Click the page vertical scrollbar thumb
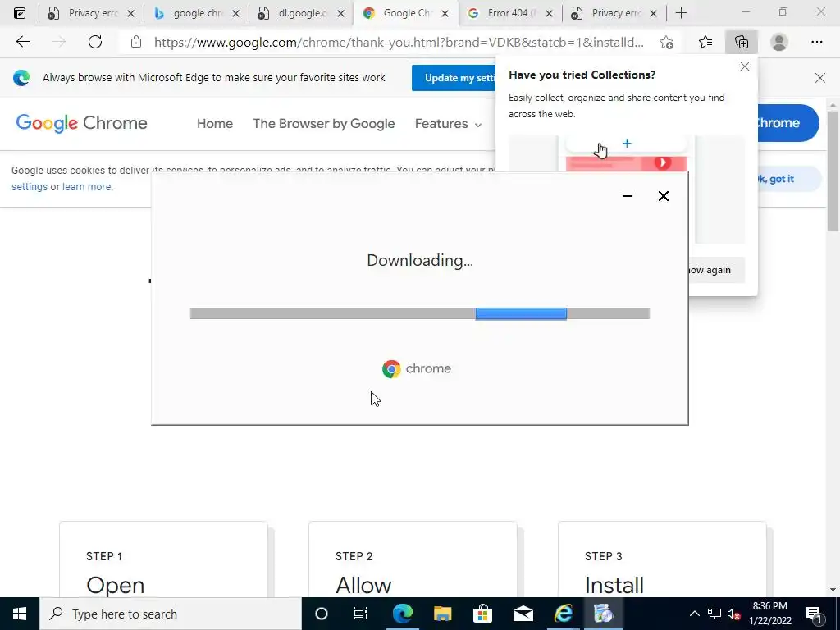840x630 pixels. tap(833, 171)
